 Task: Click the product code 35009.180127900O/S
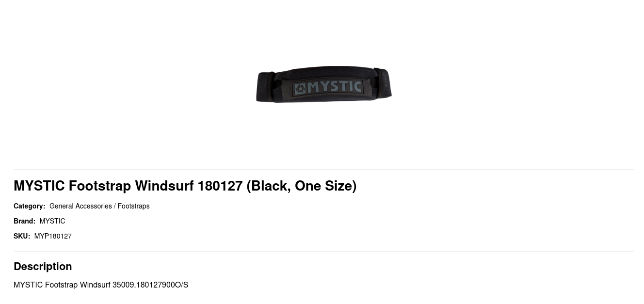(150, 285)
